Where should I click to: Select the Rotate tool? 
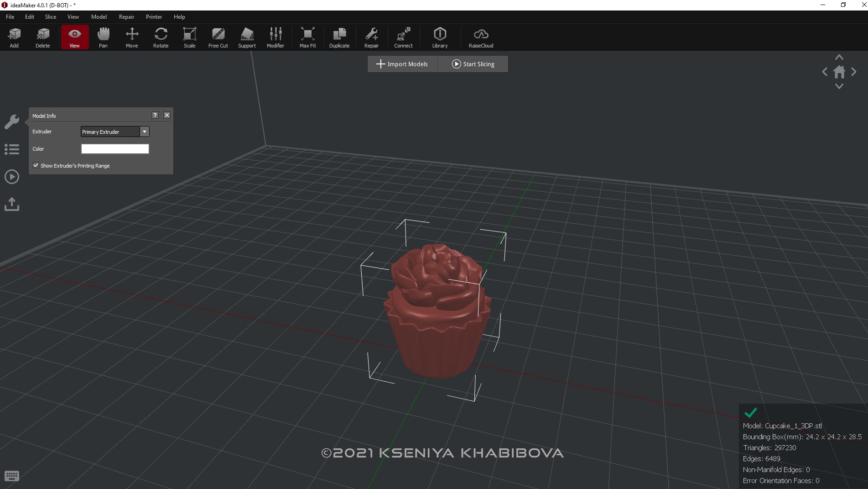pyautogui.click(x=161, y=37)
